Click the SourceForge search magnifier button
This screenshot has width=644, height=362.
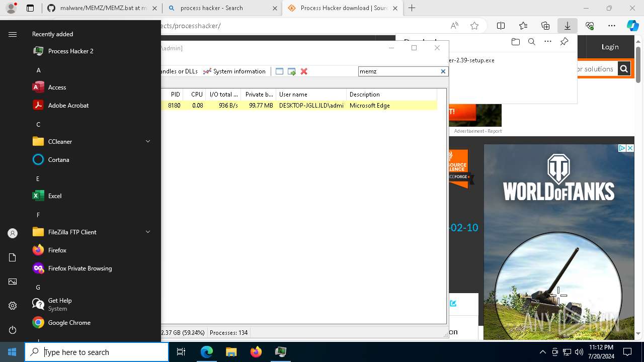(623, 69)
